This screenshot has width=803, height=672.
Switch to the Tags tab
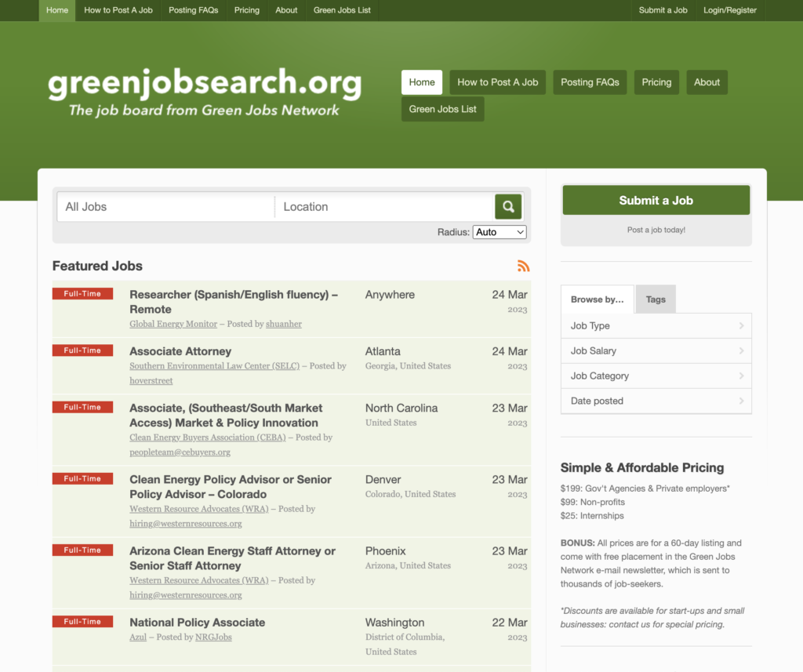pos(656,299)
